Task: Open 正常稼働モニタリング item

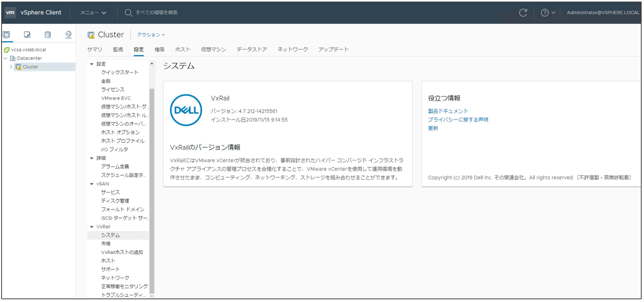Action: pos(124,287)
